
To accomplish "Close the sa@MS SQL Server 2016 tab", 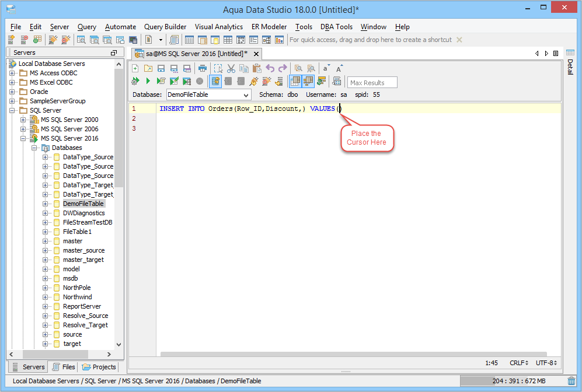I will pyautogui.click(x=256, y=54).
